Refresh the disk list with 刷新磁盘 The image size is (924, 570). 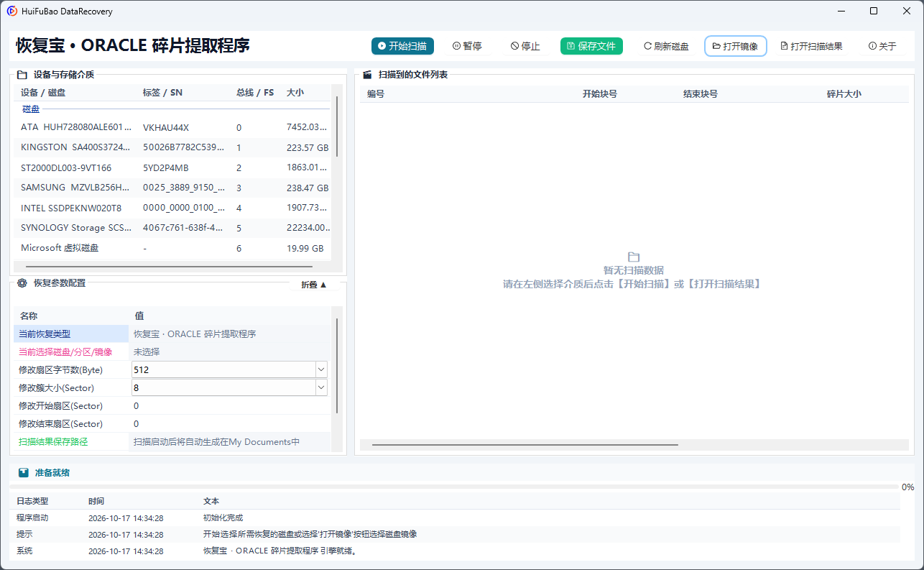coord(666,46)
